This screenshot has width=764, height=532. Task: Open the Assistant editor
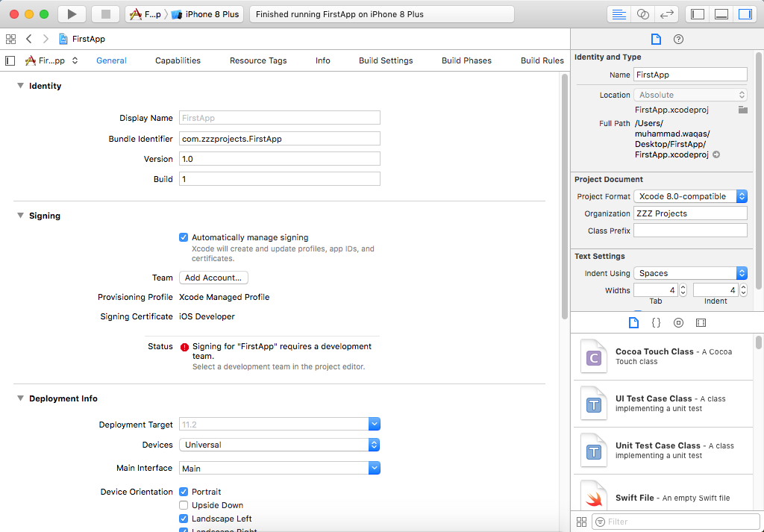(642, 14)
